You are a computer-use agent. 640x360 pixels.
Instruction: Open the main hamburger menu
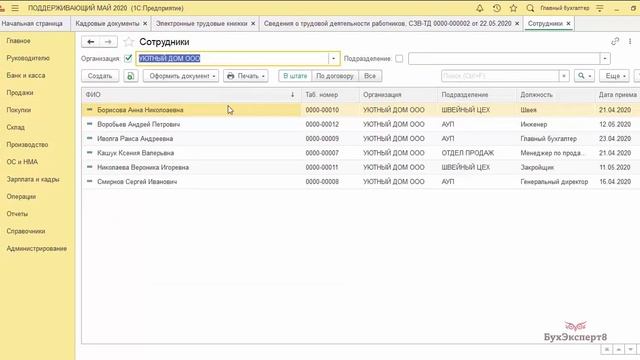click(x=15, y=8)
